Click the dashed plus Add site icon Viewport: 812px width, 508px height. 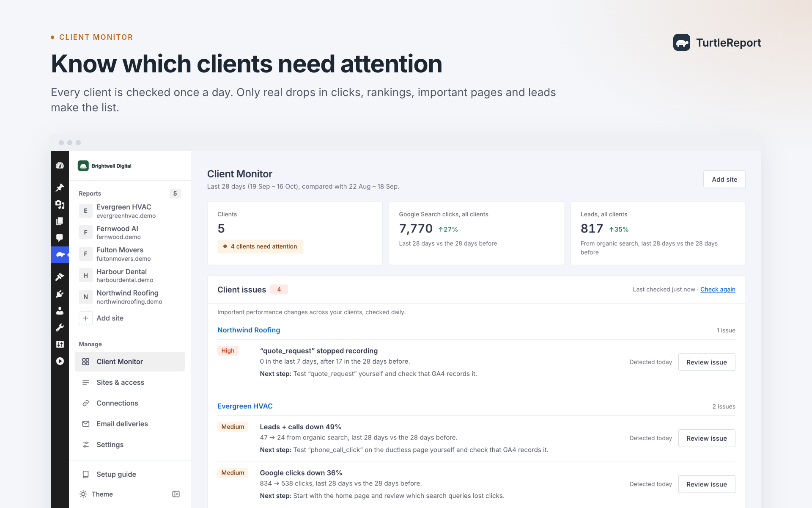tap(85, 318)
